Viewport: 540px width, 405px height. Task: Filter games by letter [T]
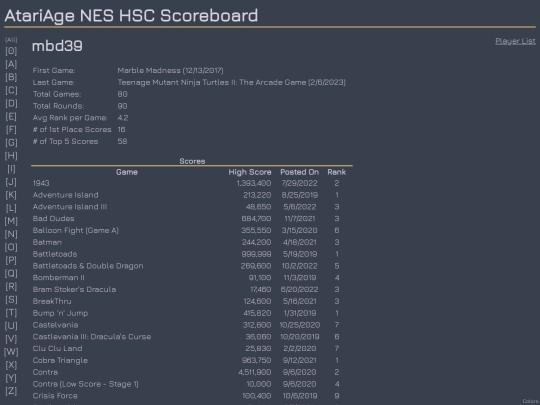[11, 313]
